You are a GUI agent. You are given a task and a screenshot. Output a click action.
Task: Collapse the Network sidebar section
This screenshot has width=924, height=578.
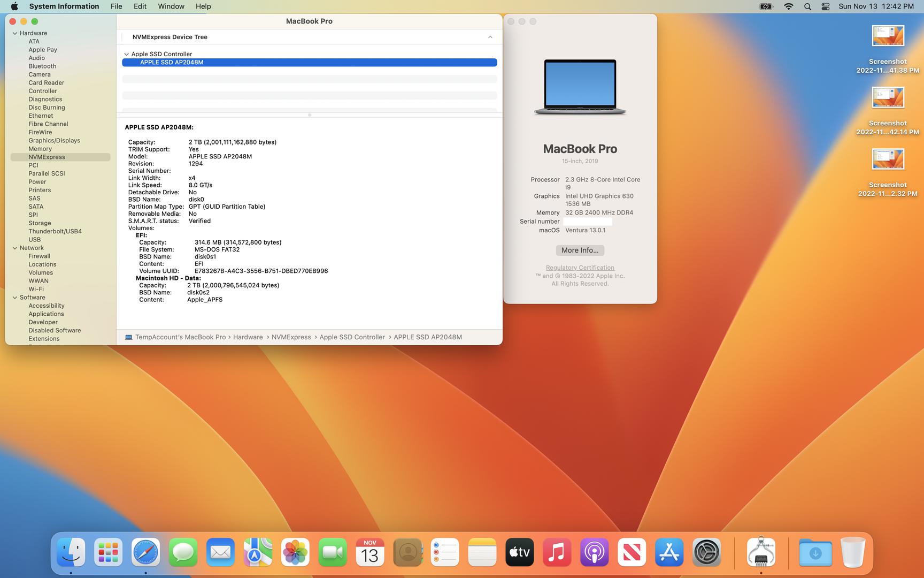tap(15, 248)
